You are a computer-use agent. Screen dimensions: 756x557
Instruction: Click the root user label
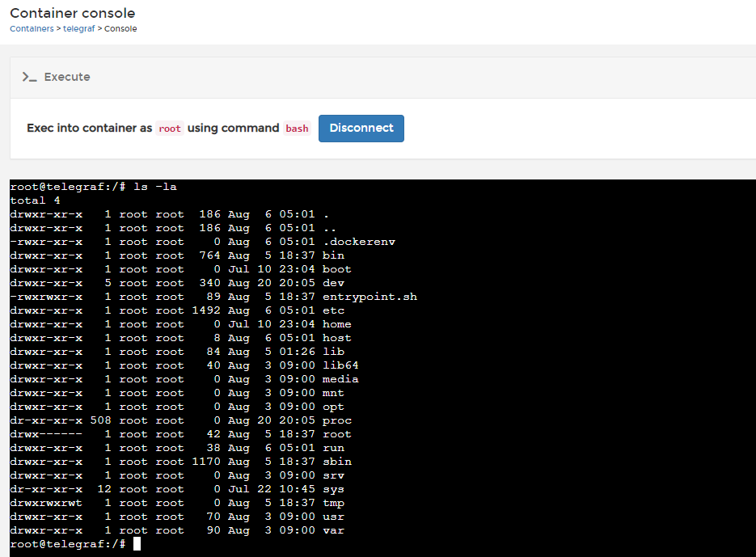pyautogui.click(x=170, y=129)
